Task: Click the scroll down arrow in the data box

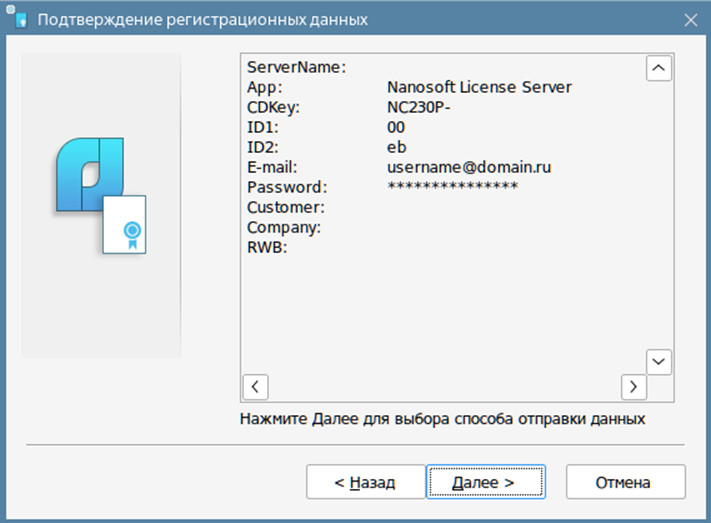Action: (x=658, y=362)
